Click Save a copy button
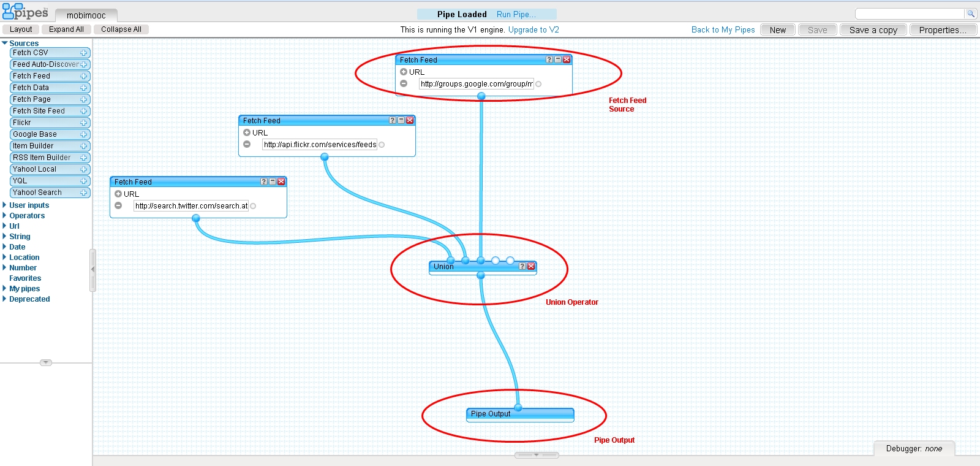Image resolution: width=980 pixels, height=466 pixels. click(x=873, y=29)
